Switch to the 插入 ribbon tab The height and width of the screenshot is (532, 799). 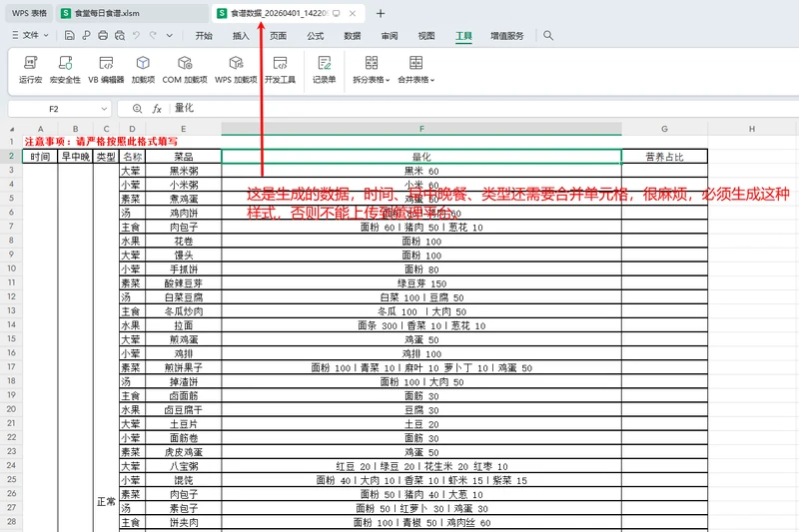(x=241, y=36)
